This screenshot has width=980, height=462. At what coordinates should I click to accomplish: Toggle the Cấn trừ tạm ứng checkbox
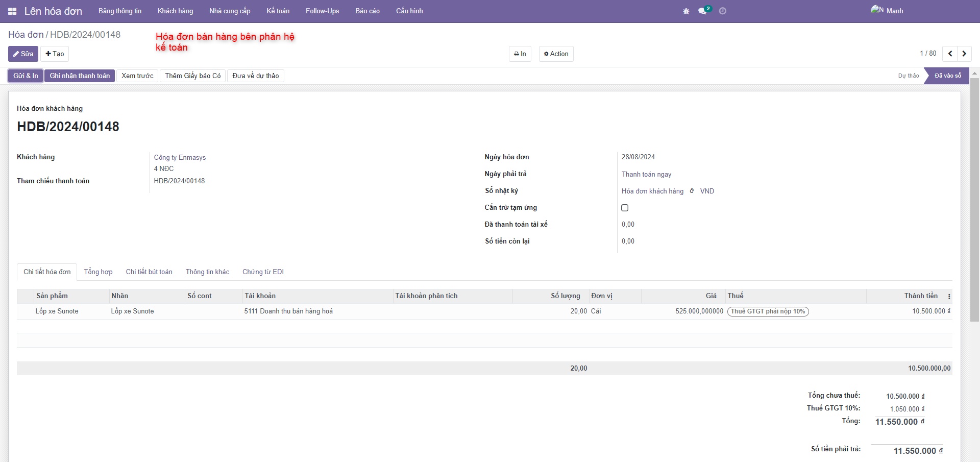pos(625,208)
